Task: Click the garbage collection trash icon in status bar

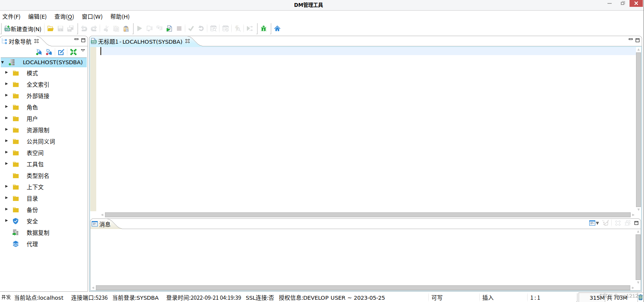Action: point(641,297)
